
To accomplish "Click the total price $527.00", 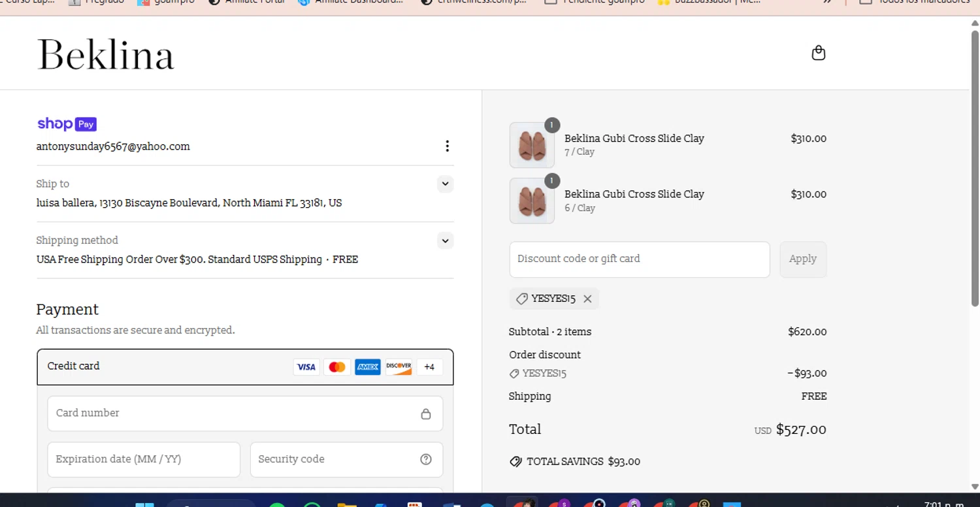I will pos(801,430).
